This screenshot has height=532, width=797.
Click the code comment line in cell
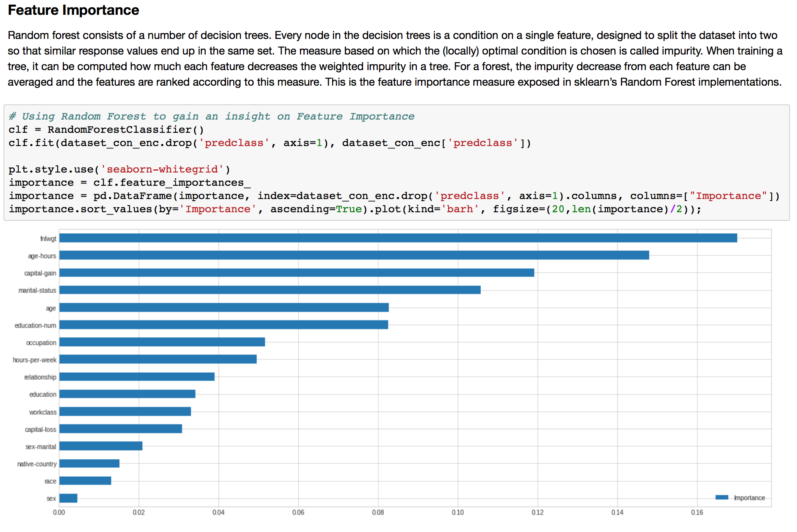click(x=211, y=116)
